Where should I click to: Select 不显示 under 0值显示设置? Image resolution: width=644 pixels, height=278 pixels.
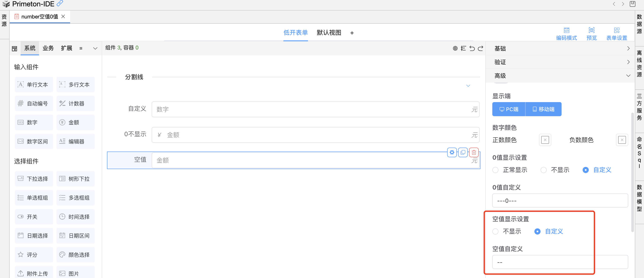[544, 170]
